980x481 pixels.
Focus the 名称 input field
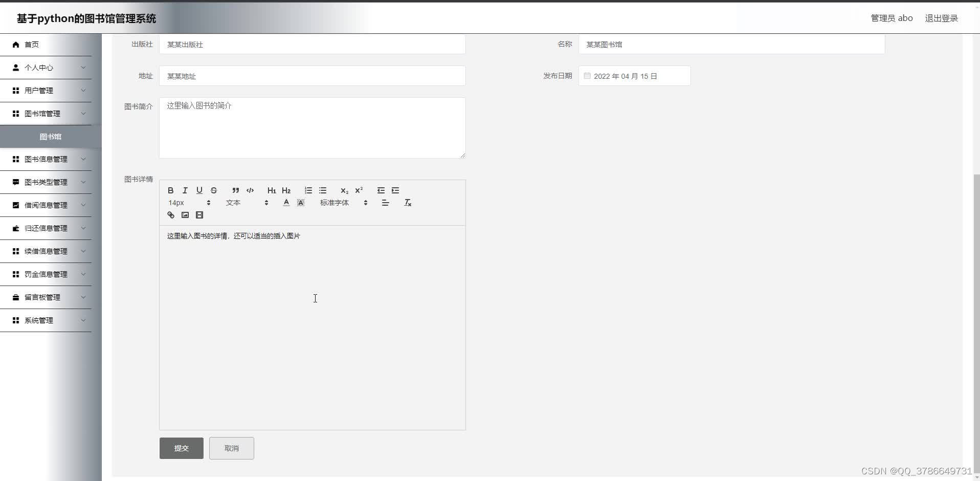(x=732, y=45)
